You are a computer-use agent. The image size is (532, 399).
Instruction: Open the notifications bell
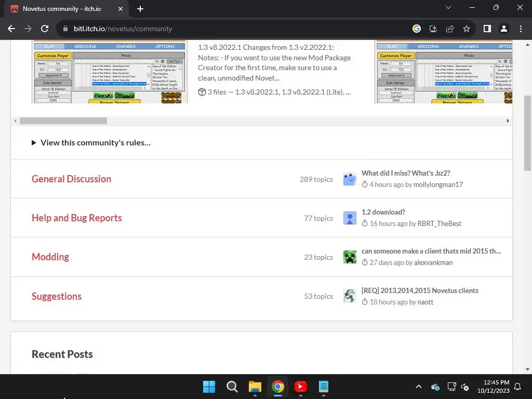point(518,387)
